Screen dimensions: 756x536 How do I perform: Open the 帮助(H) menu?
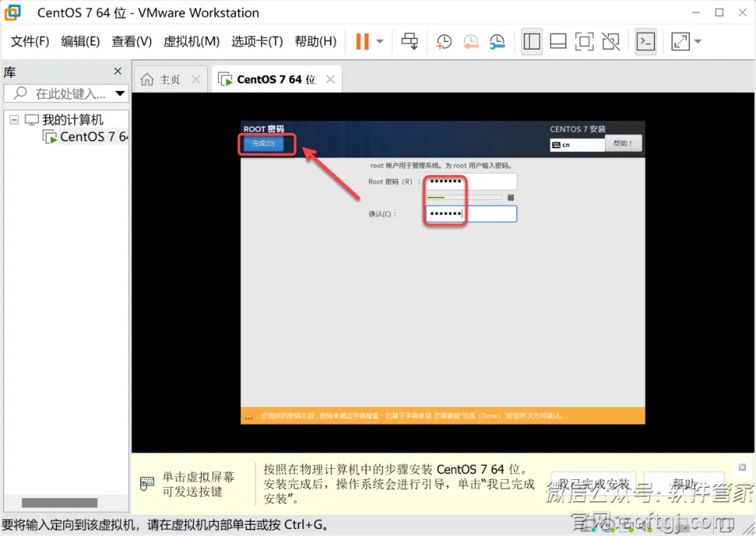(x=316, y=41)
